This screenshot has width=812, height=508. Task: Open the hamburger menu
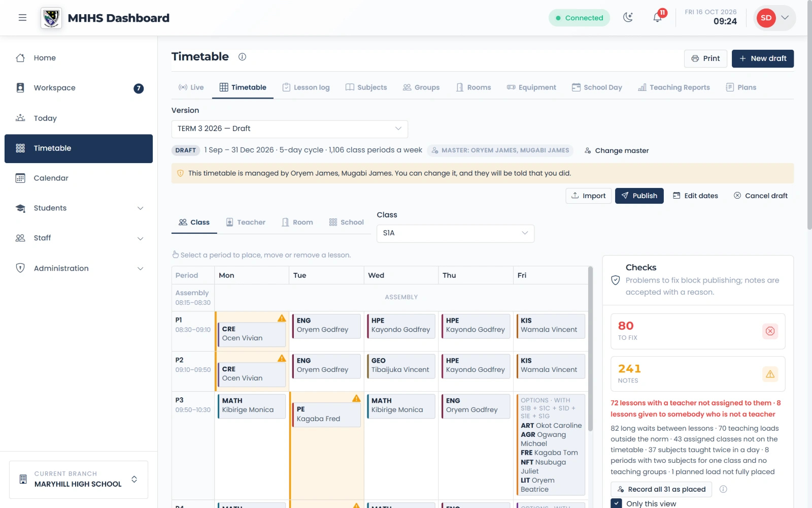tap(22, 18)
